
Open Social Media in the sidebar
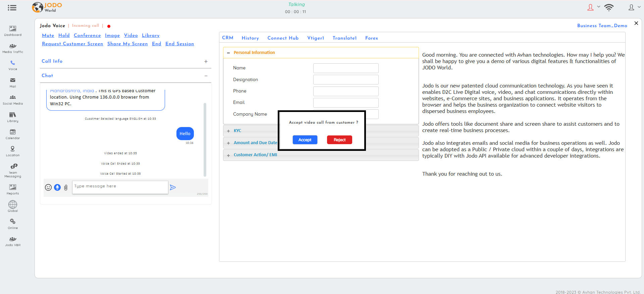point(13,100)
